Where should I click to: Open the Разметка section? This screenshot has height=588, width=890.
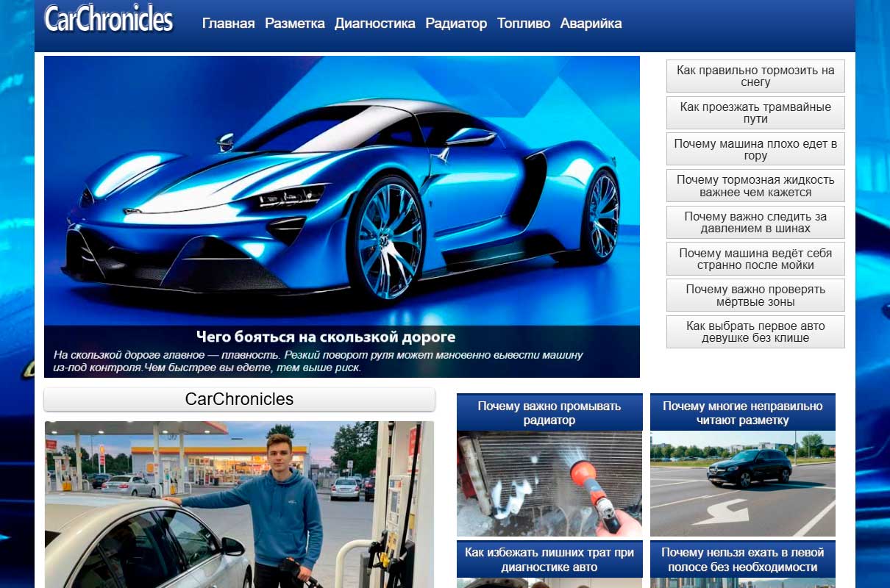click(x=296, y=23)
